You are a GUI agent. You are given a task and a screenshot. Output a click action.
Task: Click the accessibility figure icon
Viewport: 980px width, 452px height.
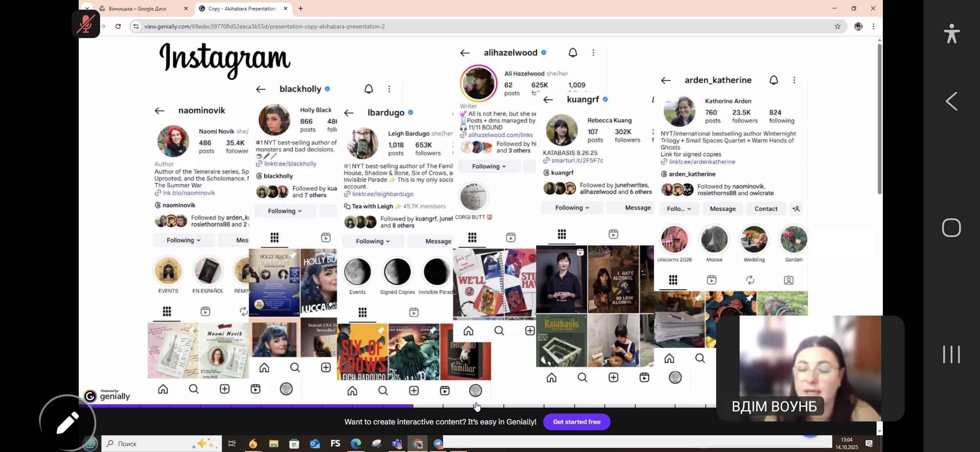[952, 33]
